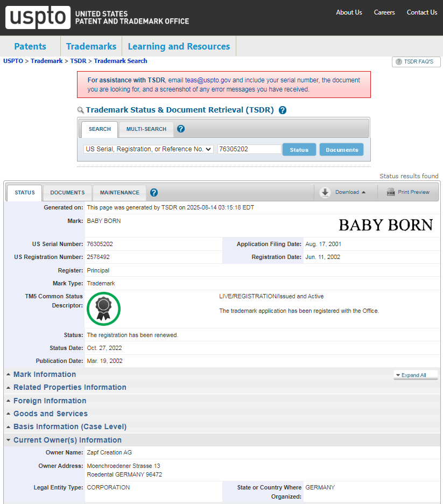This screenshot has width=443, height=504.
Task: Collapse Current Owner(s) Information section
Action: tap(67, 440)
